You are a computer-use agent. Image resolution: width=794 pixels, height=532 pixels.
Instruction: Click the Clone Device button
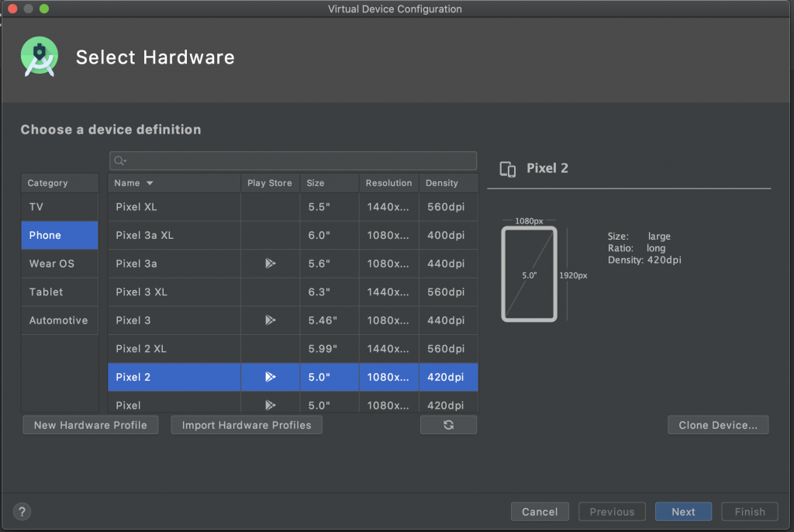[718, 425]
